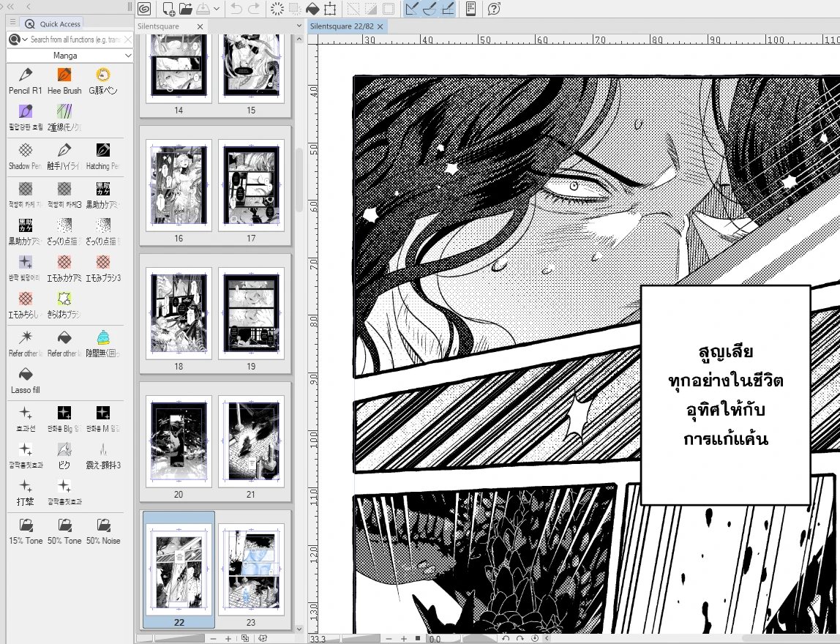
Task: Click the Invert selected area icon
Action: pyautogui.click(x=371, y=9)
